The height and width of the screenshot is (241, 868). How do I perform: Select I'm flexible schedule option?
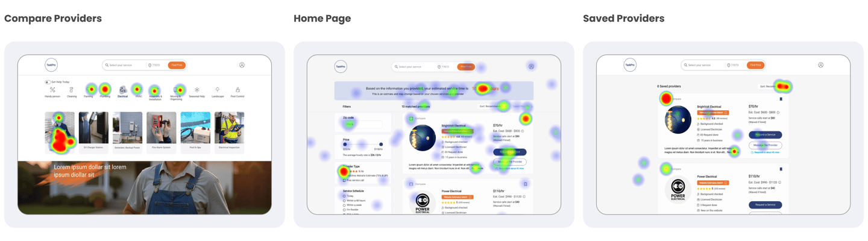(x=344, y=209)
